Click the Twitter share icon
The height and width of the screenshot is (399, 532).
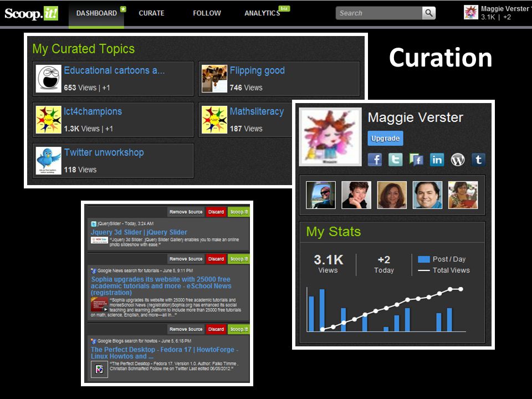pos(396,160)
